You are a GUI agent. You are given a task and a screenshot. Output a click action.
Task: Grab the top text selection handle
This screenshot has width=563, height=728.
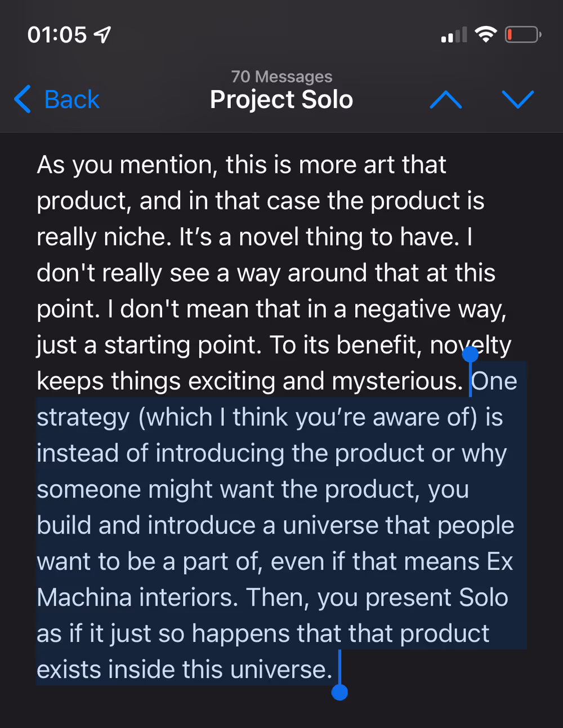470,354
